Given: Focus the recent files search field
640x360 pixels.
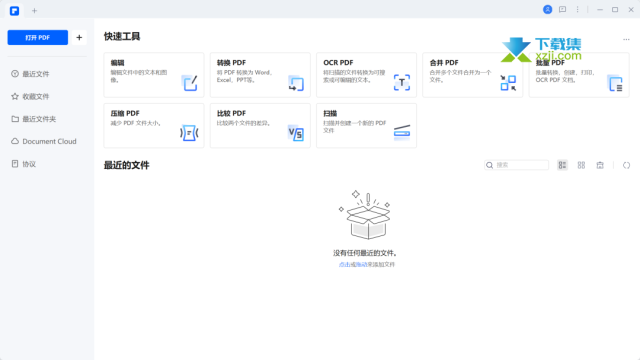Looking at the screenshot, I should coord(516,165).
